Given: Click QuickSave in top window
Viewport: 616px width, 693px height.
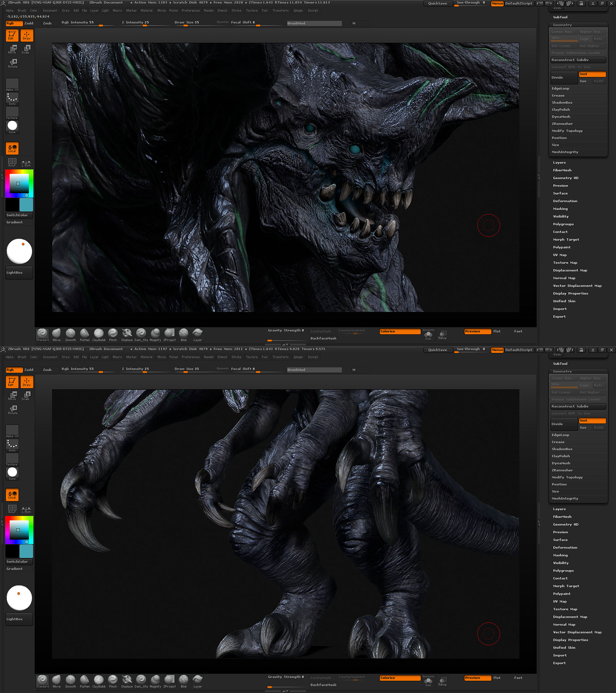Looking at the screenshot, I should [438, 3].
